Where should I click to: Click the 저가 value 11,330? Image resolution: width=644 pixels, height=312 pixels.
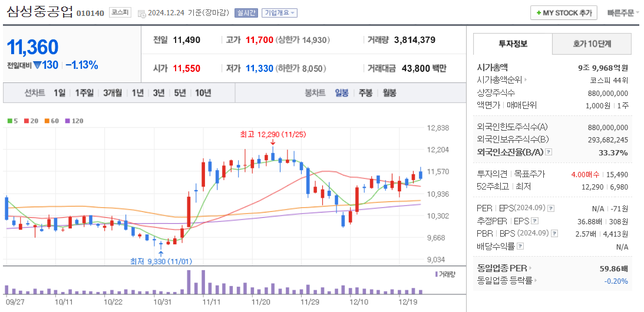click(x=259, y=68)
